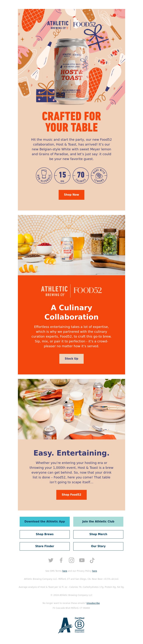This screenshot has width=143, height=644.
Task: Click the 70 Calories badge icon
Action: (81, 175)
